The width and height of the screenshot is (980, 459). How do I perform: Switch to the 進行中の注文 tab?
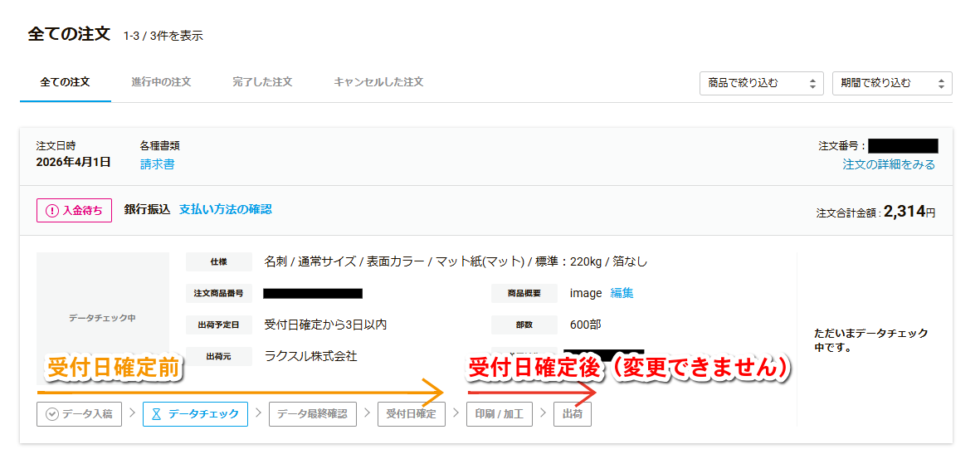(x=161, y=82)
